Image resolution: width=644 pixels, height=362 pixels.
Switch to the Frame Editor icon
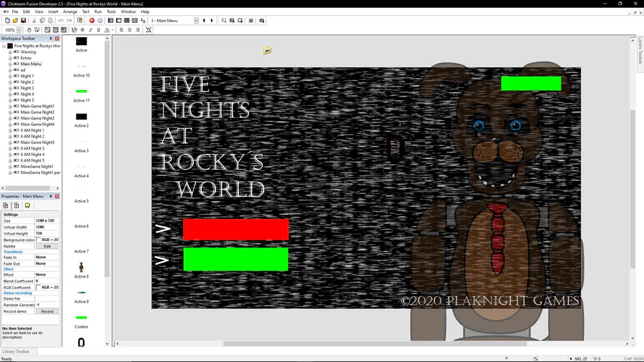119,21
